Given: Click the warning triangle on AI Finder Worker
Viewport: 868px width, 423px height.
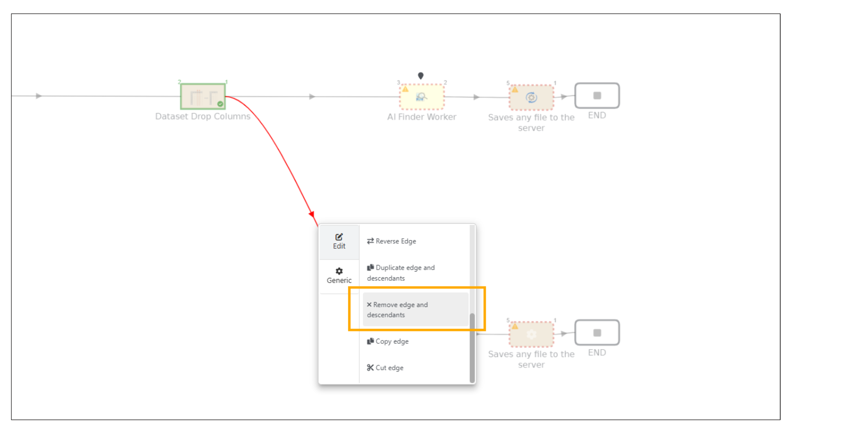Looking at the screenshot, I should (x=405, y=89).
